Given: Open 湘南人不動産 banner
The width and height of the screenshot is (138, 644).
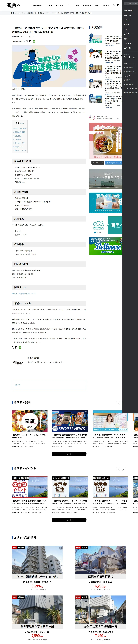Looking at the screenshot, I should click(106, 203).
